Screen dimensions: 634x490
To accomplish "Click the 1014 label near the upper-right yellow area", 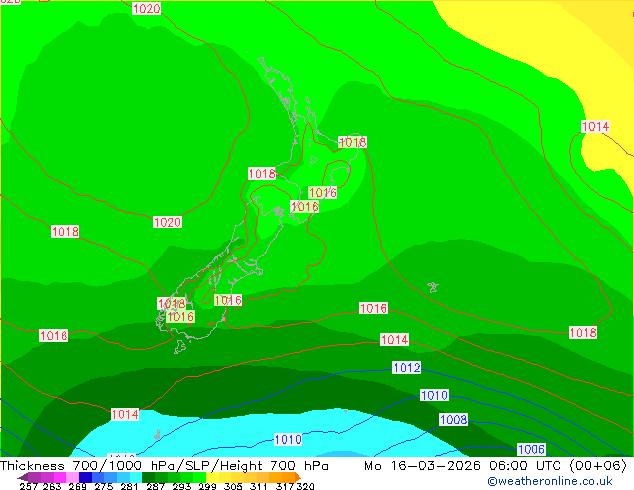I will click(x=595, y=127).
